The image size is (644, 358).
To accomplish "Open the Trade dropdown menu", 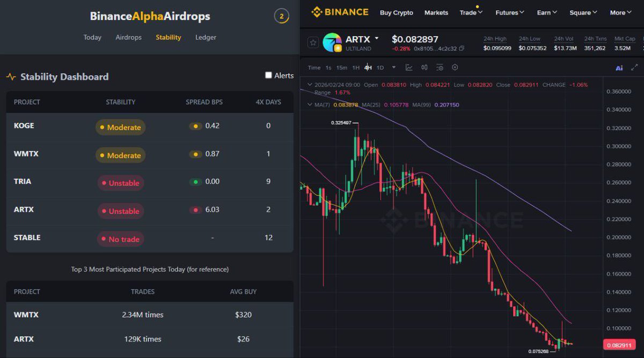I will 471,12.
